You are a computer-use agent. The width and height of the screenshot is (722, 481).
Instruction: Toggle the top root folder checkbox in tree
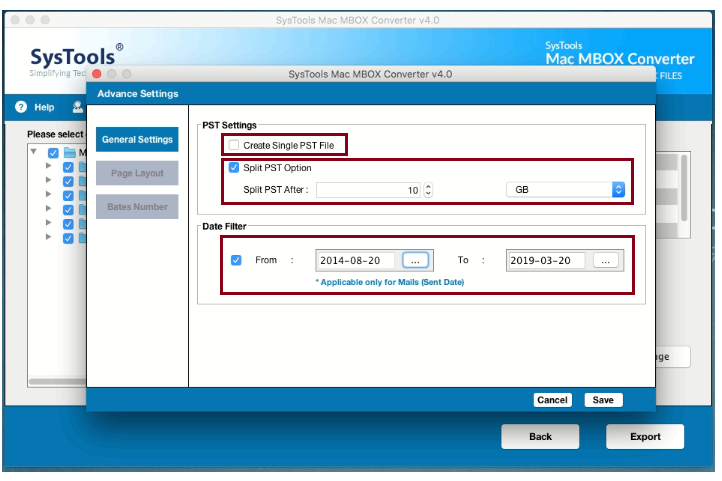click(53, 153)
